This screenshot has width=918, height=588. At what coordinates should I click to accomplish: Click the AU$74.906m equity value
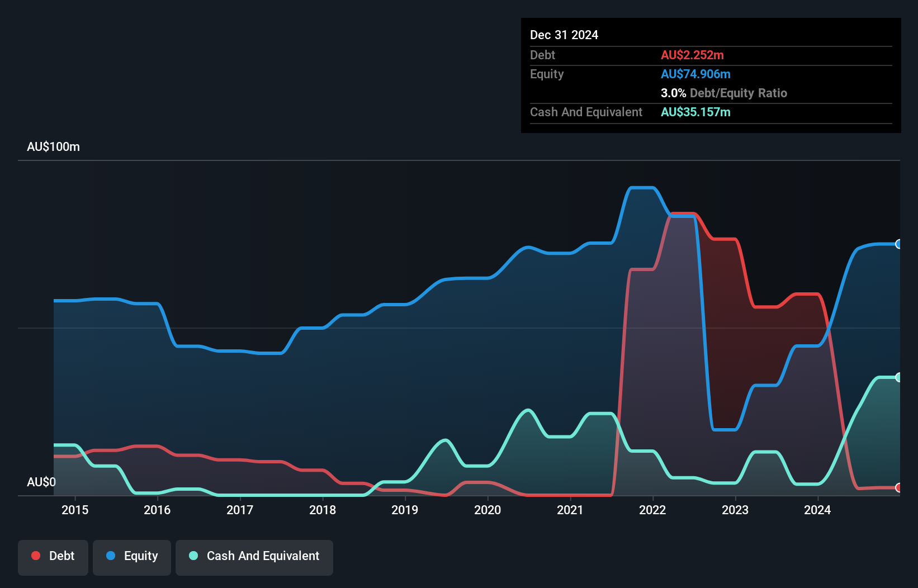695,74
